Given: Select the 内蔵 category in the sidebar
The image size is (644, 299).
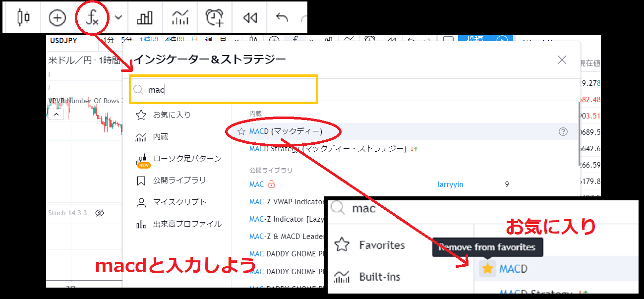Looking at the screenshot, I should point(160,137).
